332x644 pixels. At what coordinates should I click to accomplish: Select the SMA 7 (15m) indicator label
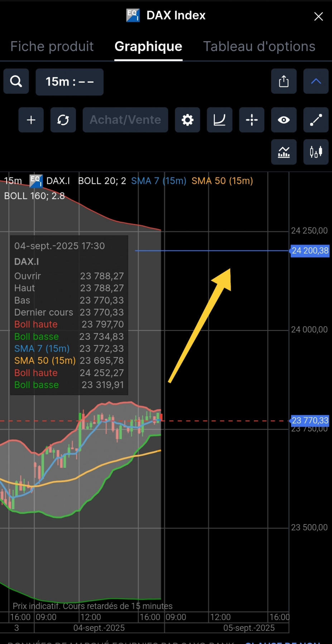(x=159, y=181)
